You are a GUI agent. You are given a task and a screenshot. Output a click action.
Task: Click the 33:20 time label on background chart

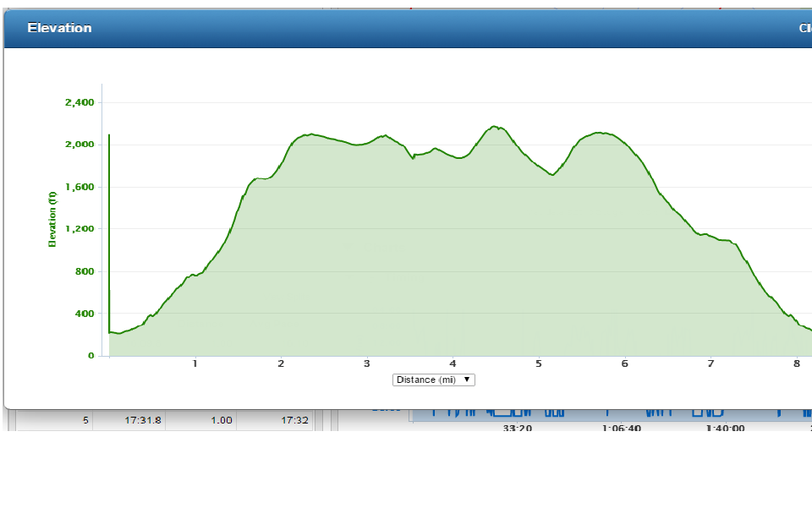click(518, 428)
